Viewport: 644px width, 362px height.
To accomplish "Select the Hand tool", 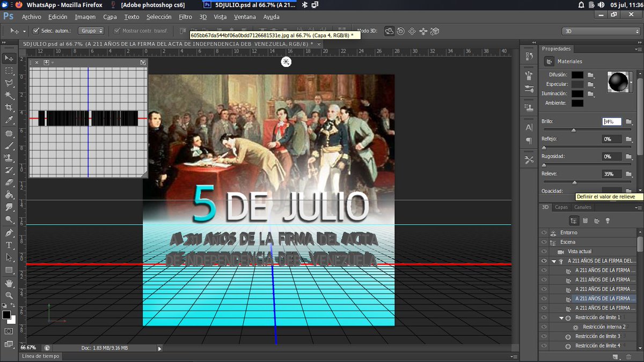I will [x=9, y=283].
